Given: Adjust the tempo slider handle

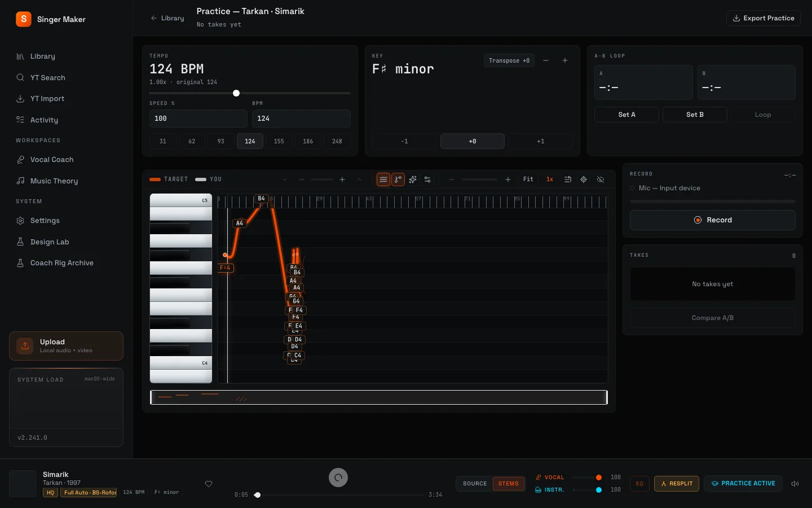Looking at the screenshot, I should click(x=236, y=93).
